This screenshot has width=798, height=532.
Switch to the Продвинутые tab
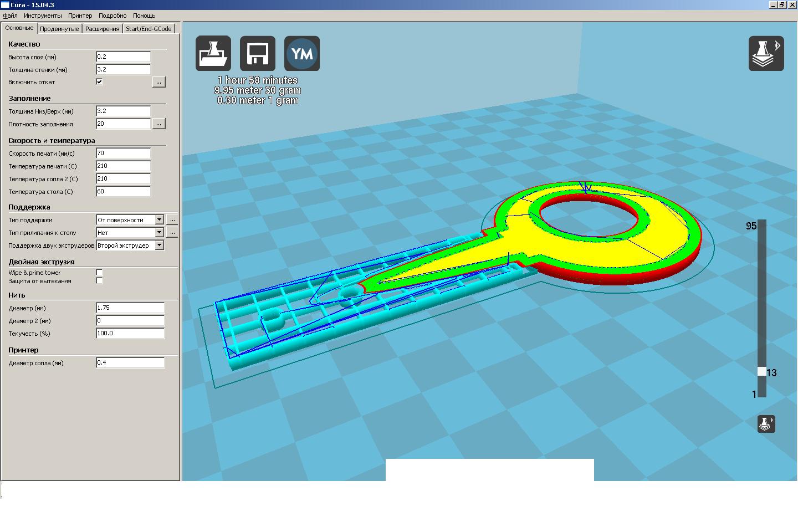pyautogui.click(x=59, y=29)
